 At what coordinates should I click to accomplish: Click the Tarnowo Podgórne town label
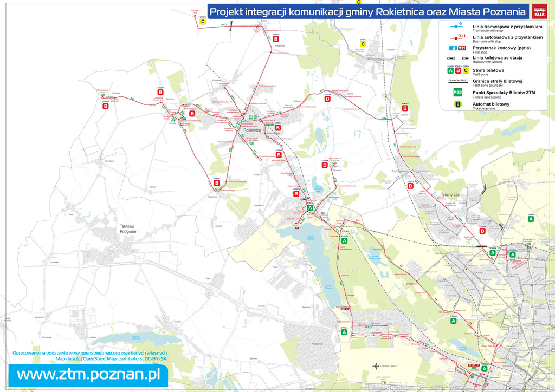pyautogui.click(x=128, y=228)
